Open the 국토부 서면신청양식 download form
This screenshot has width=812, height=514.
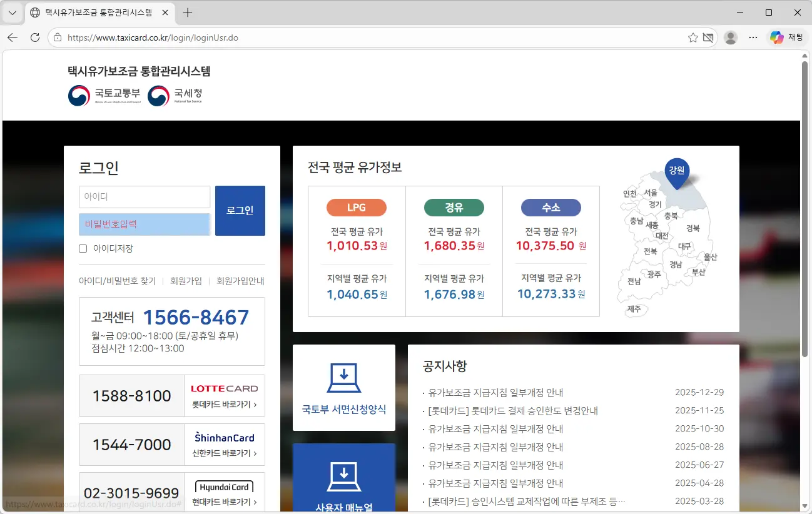coord(343,388)
